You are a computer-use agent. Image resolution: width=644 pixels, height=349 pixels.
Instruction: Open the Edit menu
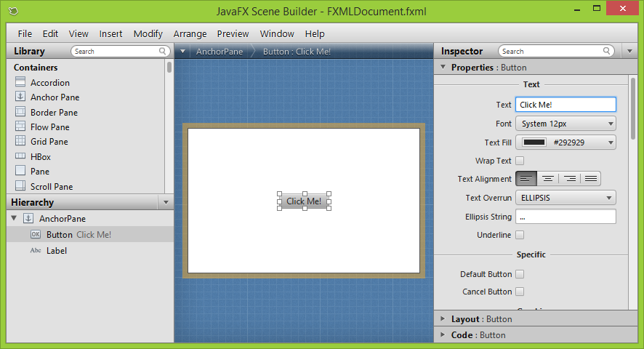pyautogui.click(x=50, y=33)
